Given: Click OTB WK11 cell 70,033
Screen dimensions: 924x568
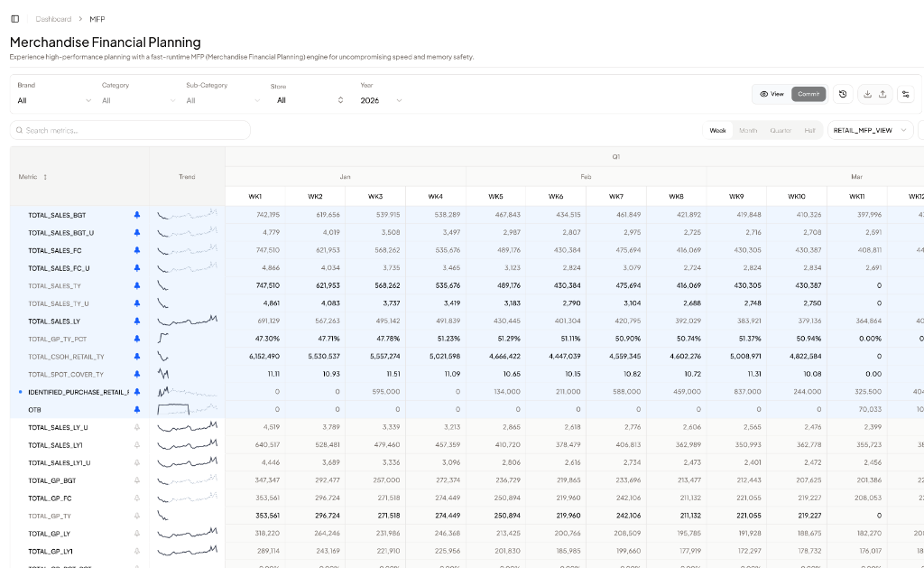Looking at the screenshot, I should (x=857, y=409).
